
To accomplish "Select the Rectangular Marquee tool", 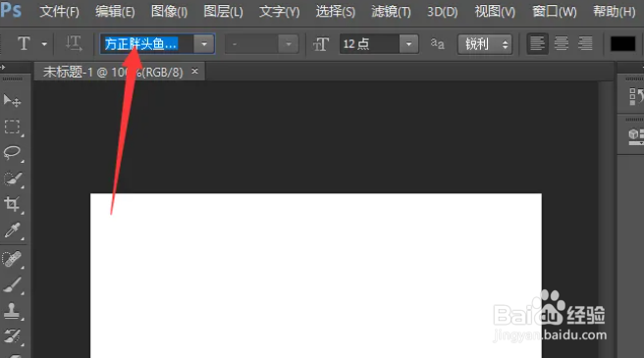I will pyautogui.click(x=12, y=127).
